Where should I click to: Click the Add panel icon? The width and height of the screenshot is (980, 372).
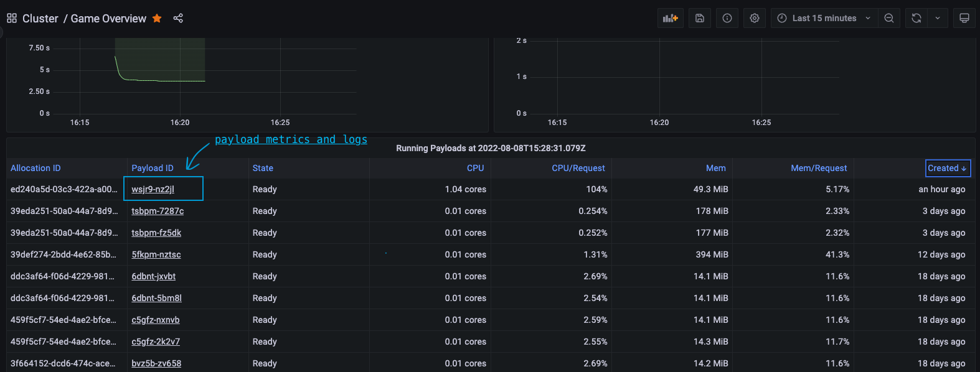click(x=670, y=18)
